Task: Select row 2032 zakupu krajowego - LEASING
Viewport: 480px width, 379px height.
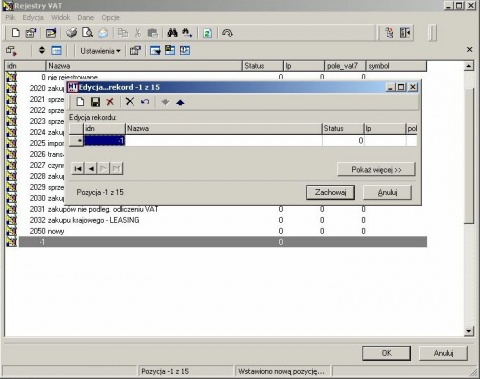Action: tap(217, 220)
